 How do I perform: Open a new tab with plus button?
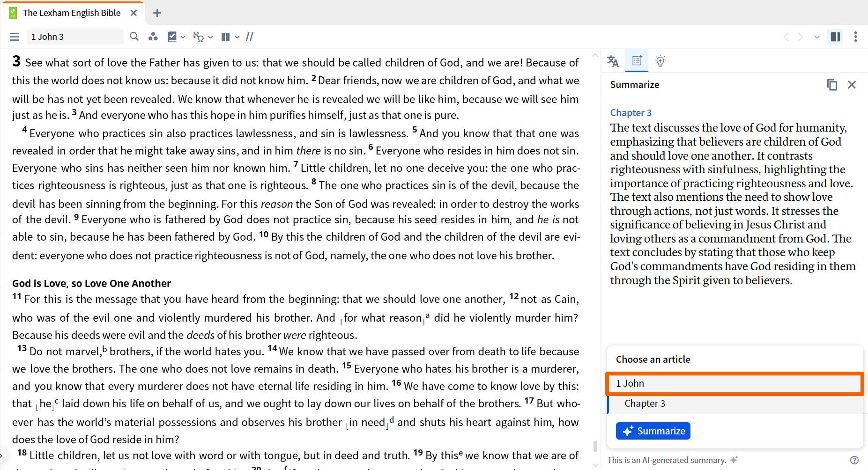[157, 13]
